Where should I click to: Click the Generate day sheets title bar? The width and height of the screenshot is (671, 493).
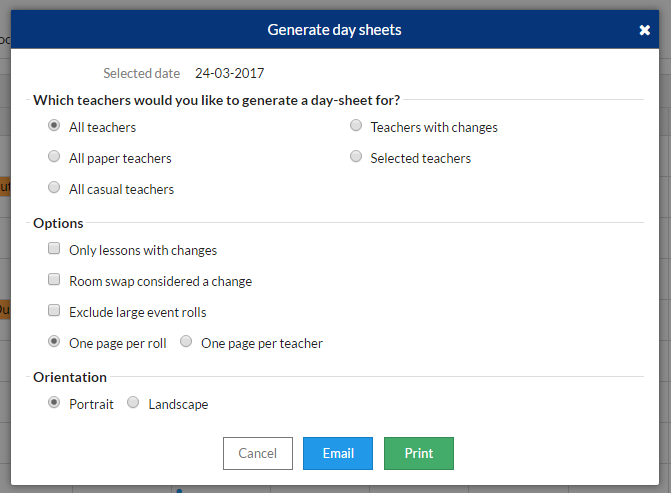(334, 30)
